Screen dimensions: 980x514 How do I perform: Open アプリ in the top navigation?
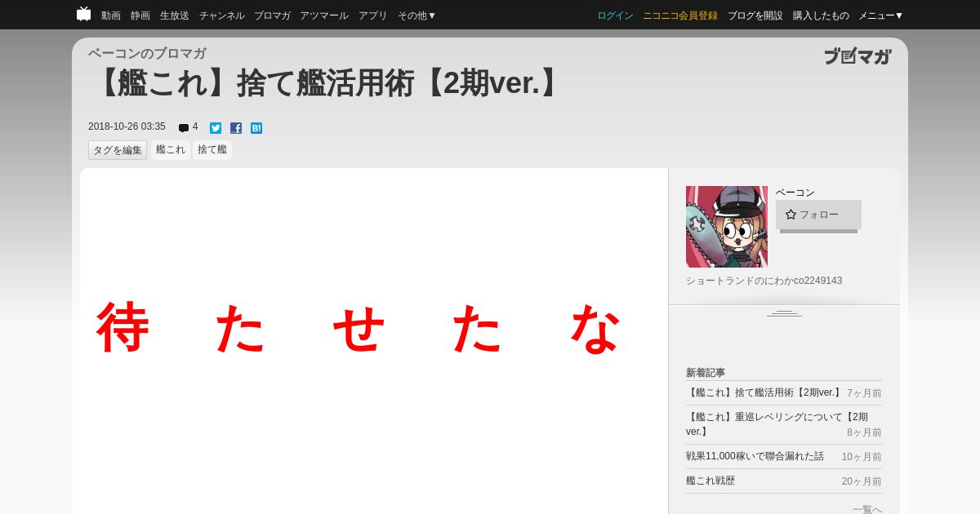(x=373, y=16)
